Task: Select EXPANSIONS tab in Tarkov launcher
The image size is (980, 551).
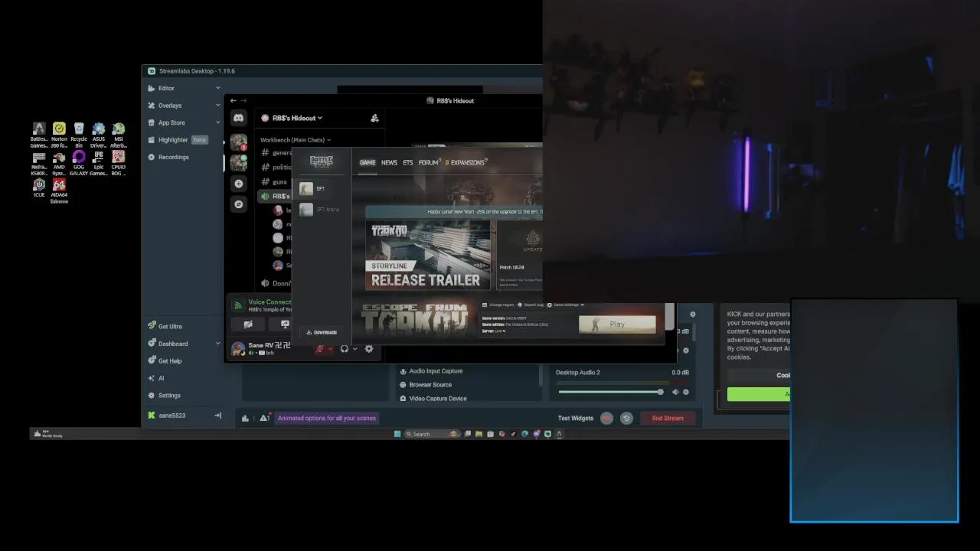Action: (466, 162)
